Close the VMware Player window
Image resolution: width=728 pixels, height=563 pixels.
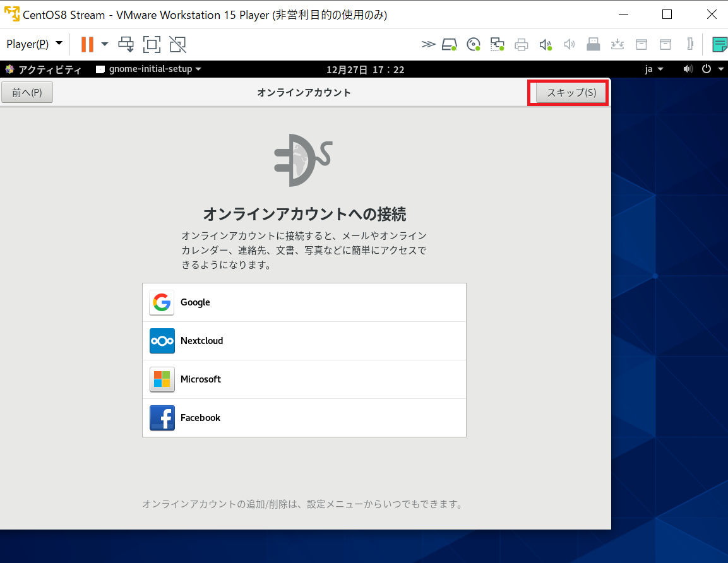point(712,15)
